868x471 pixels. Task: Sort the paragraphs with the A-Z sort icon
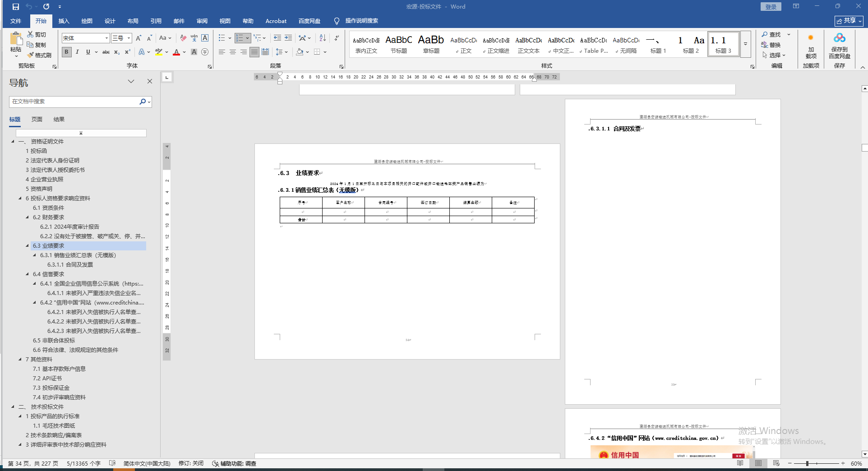323,38
